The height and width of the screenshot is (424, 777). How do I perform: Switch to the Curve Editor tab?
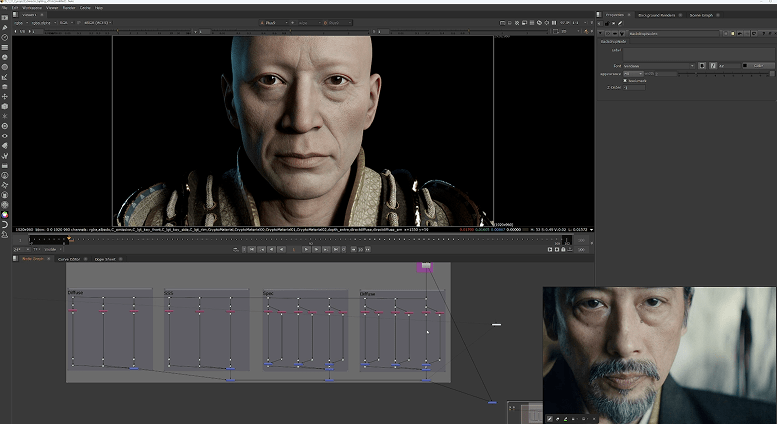(69, 257)
